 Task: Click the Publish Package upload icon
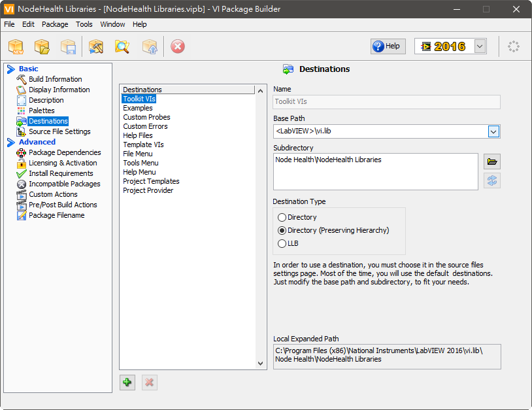150,46
